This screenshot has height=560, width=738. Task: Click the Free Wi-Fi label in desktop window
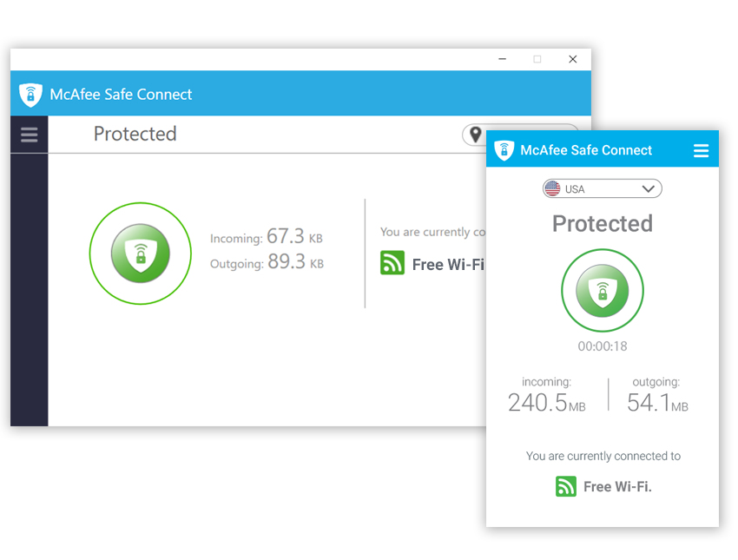pyautogui.click(x=447, y=264)
